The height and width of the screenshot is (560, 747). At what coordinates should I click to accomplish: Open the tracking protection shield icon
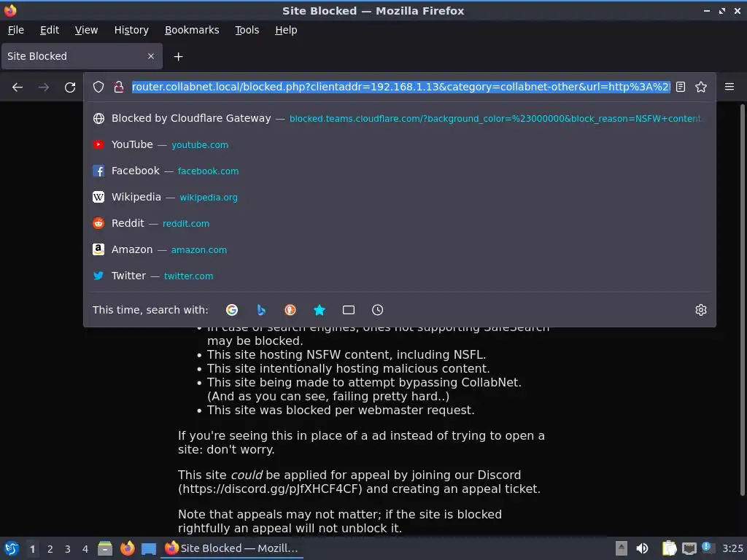pos(98,87)
